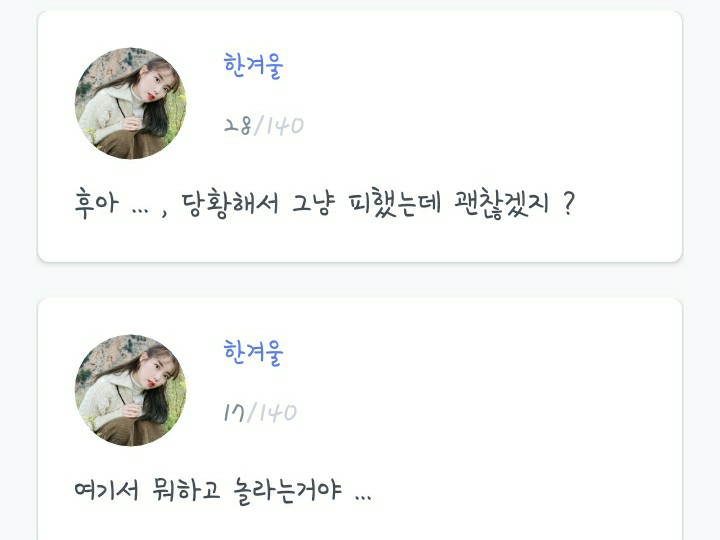Select the 28/140 character counter

pos(264,125)
